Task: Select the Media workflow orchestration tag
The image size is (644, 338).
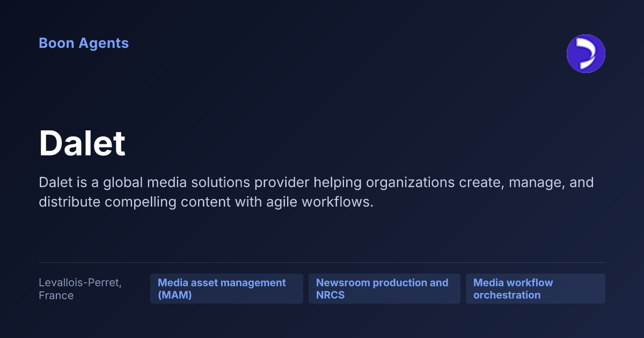Action: point(536,289)
